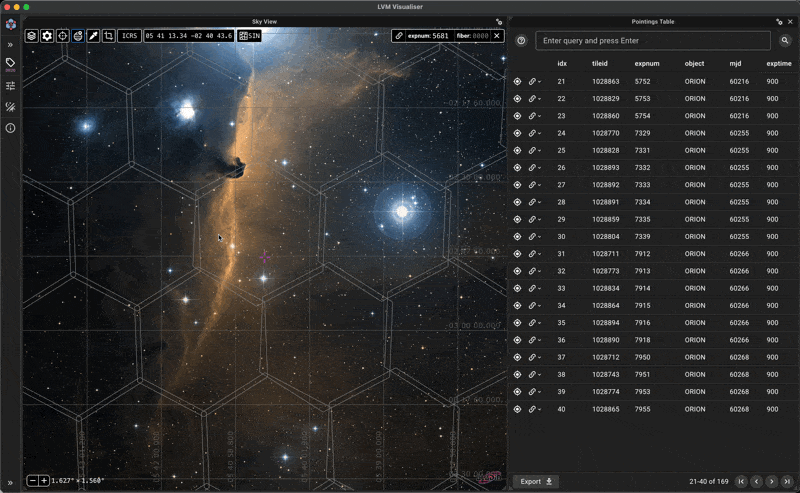Image resolution: width=800 pixels, height=493 pixels.
Task: Go to last page of pointings
Action: [x=787, y=481]
